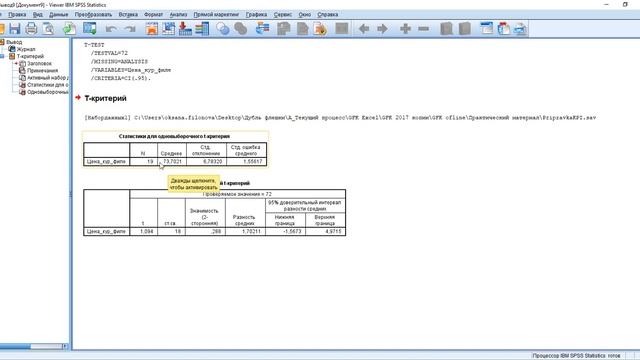Click the Go to Variable icon with red arrow

(x=185, y=29)
